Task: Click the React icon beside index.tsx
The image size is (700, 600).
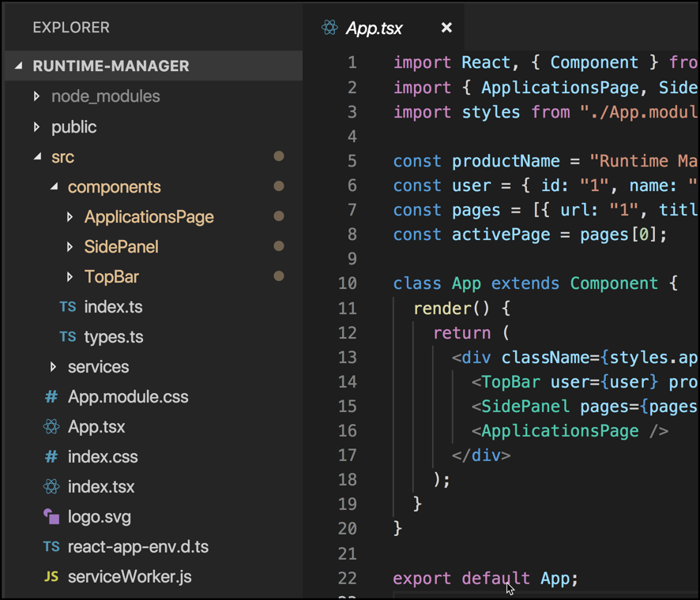Action: coord(51,486)
